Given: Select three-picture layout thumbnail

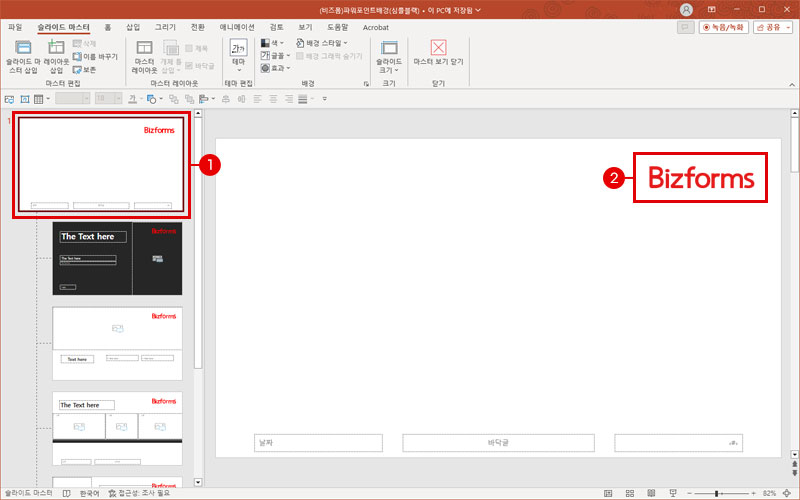Looking at the screenshot, I should click(x=117, y=428).
